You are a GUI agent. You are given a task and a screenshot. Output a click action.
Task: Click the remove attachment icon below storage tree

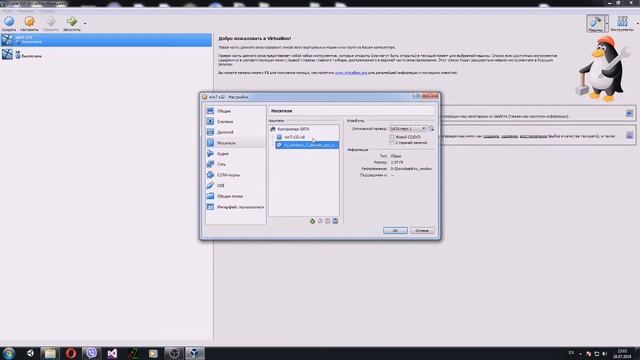(x=335, y=221)
